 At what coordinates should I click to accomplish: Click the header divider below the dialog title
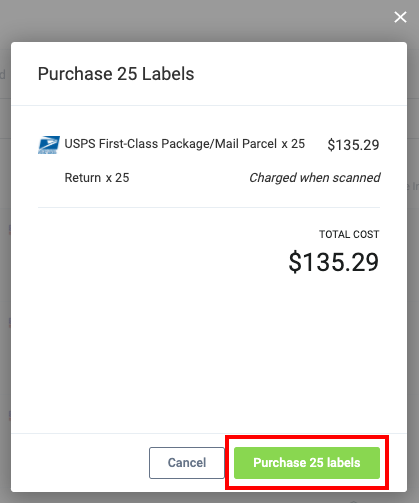coord(209,106)
